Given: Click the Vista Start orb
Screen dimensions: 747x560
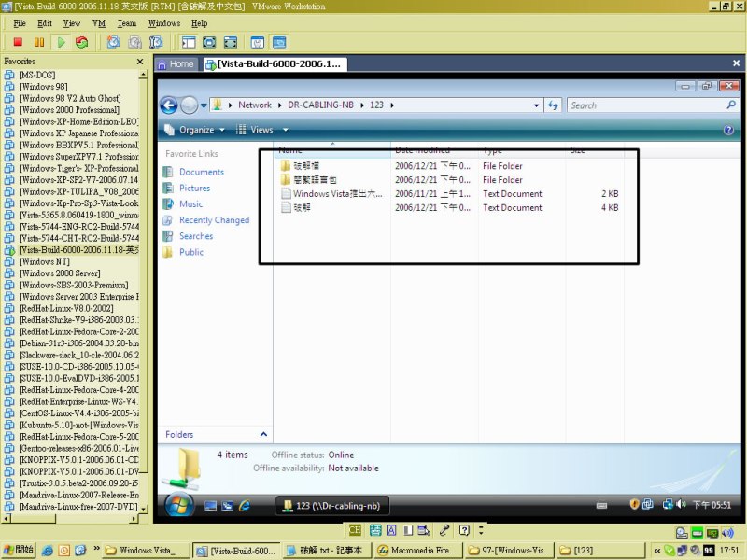Looking at the screenshot, I should (179, 504).
